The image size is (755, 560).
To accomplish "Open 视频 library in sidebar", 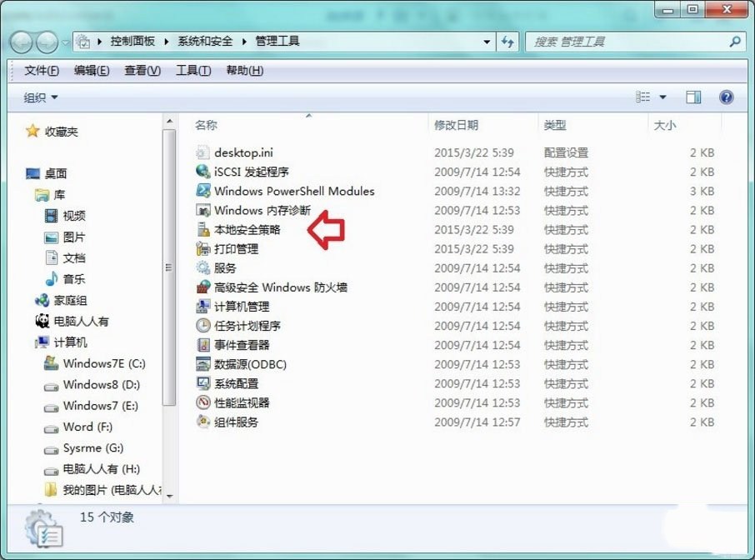I will tap(65, 216).
